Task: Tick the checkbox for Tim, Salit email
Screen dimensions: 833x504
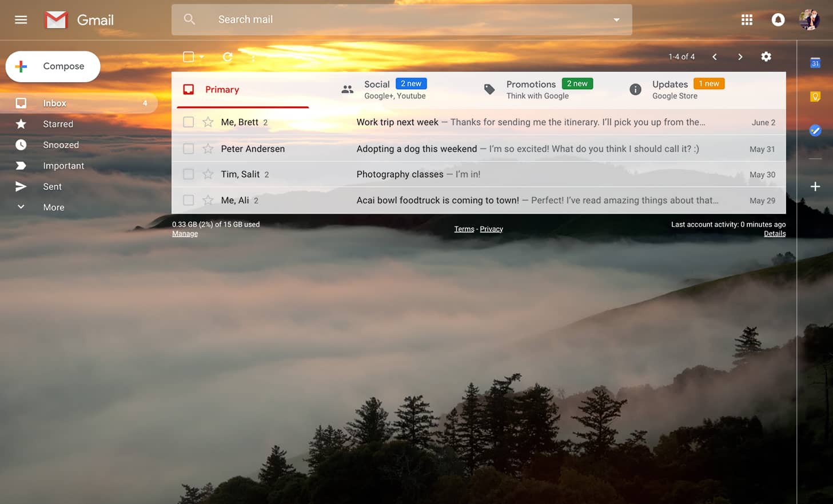Action: tap(188, 174)
